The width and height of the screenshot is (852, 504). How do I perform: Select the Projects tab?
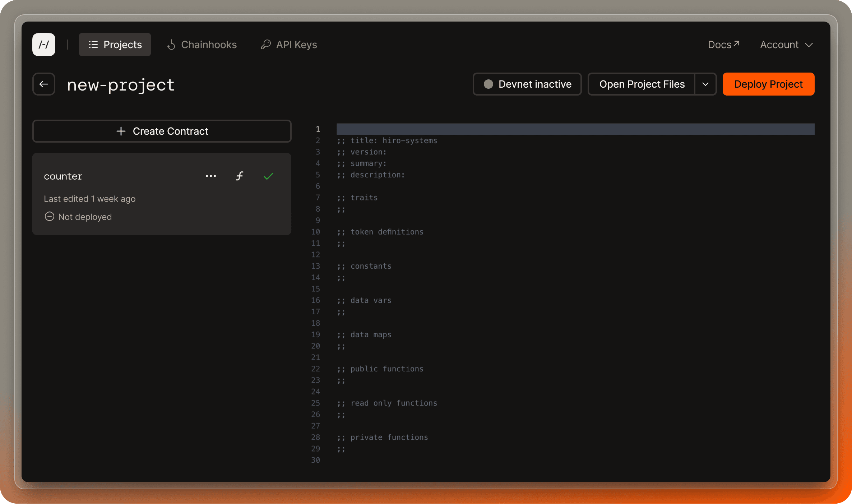click(x=115, y=45)
